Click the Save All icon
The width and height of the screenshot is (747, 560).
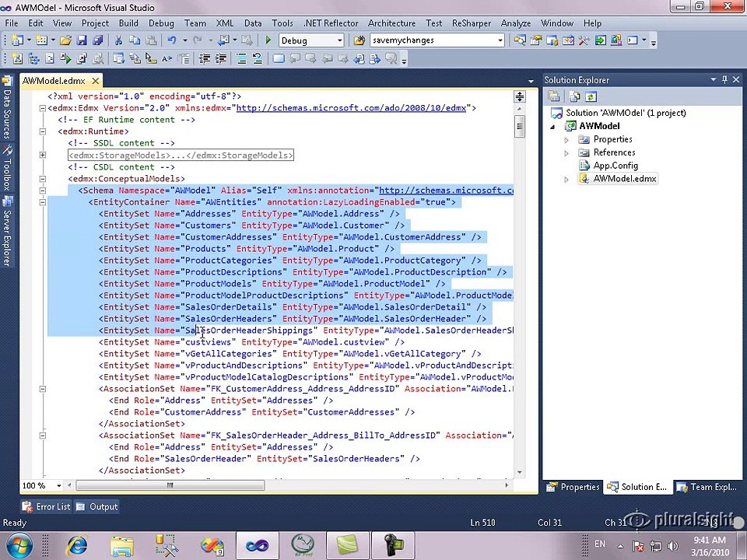click(97, 40)
